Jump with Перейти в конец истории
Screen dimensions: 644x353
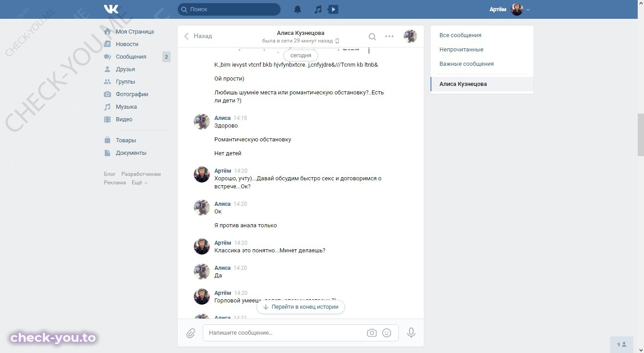(x=301, y=307)
